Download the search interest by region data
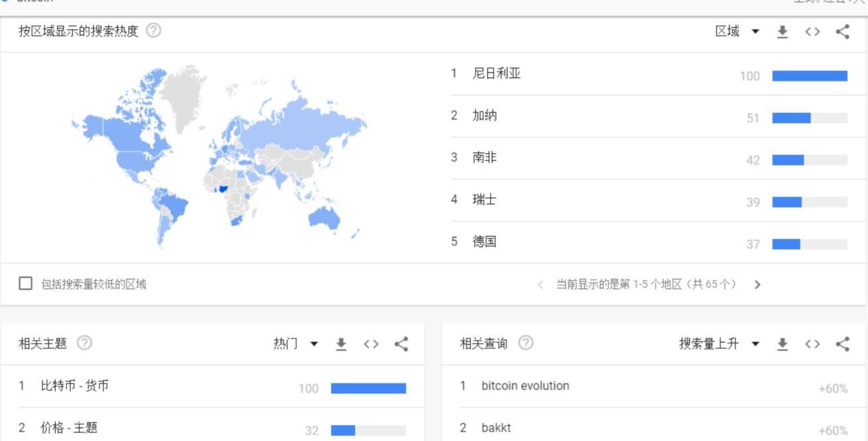The image size is (868, 441). click(783, 32)
